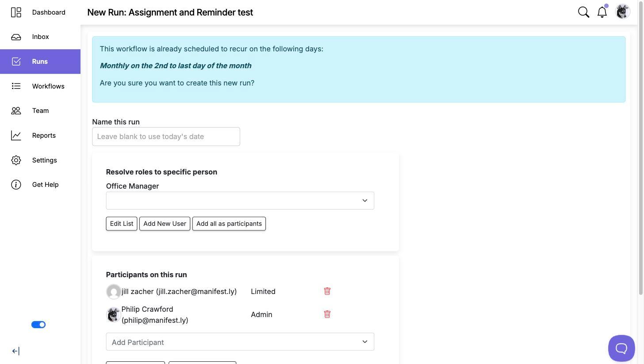
Task: Delete Philip Crawford participant trash icon
Action: tap(327, 314)
